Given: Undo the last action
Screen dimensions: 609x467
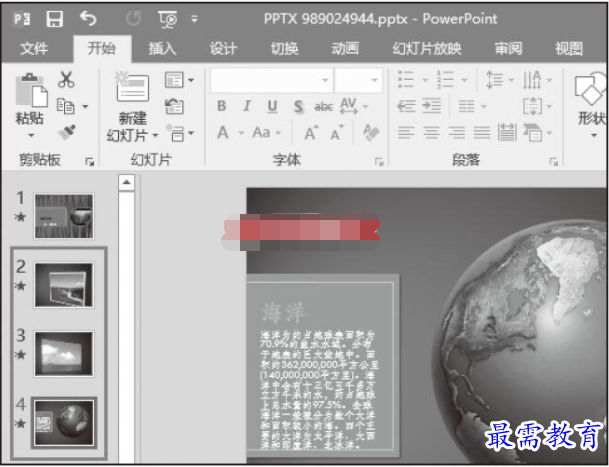Looking at the screenshot, I should (88, 18).
